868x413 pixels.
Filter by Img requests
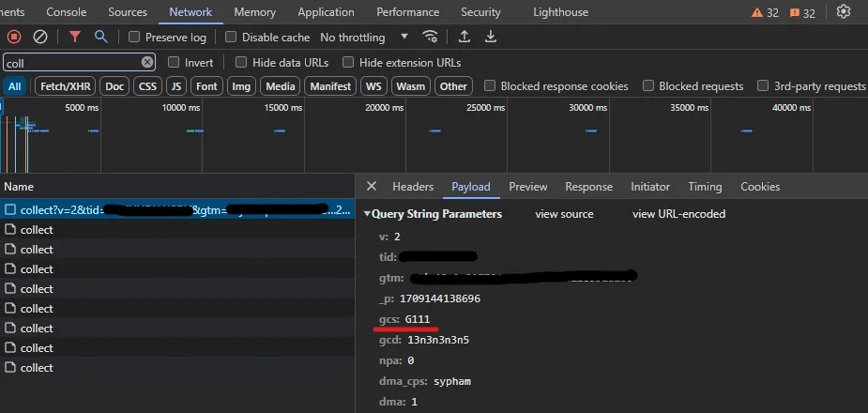[241, 85]
